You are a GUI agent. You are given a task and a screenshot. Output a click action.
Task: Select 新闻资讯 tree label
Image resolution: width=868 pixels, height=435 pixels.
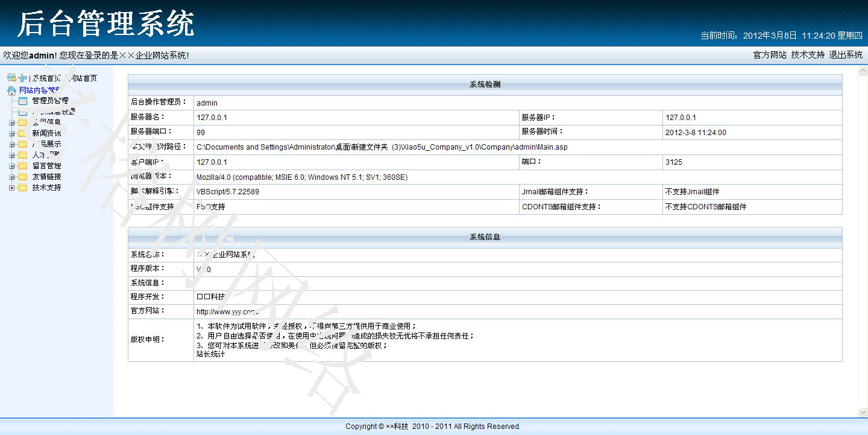tap(47, 133)
